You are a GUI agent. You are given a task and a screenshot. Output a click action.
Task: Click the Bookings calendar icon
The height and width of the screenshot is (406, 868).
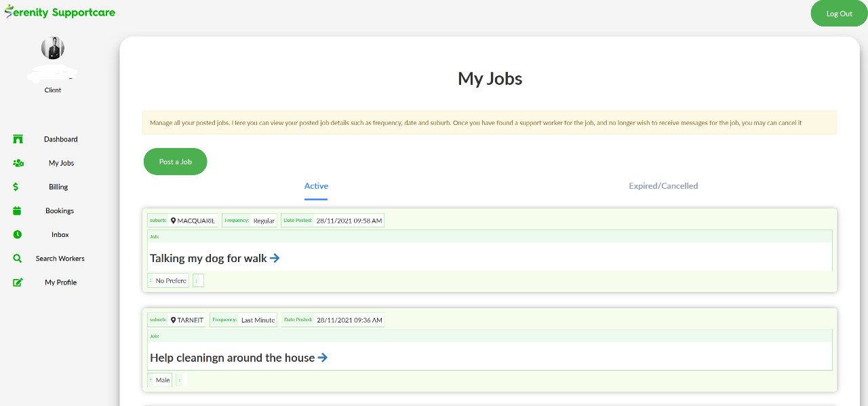click(18, 210)
